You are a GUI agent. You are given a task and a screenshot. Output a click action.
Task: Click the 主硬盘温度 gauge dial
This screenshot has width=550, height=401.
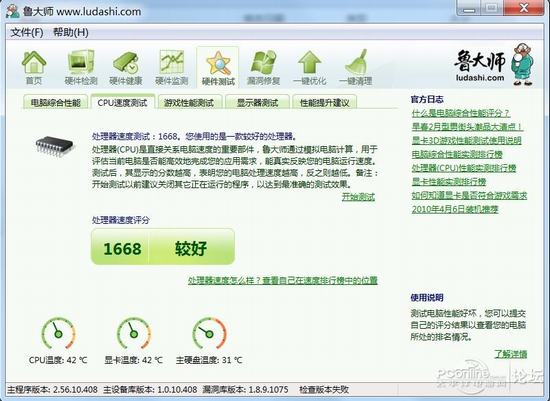[x=209, y=333]
